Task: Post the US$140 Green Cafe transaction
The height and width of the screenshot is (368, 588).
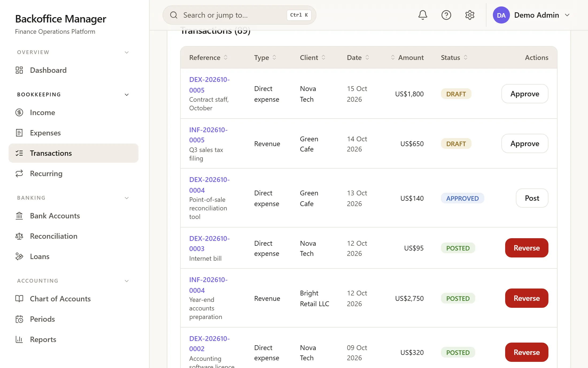Action: (x=532, y=198)
